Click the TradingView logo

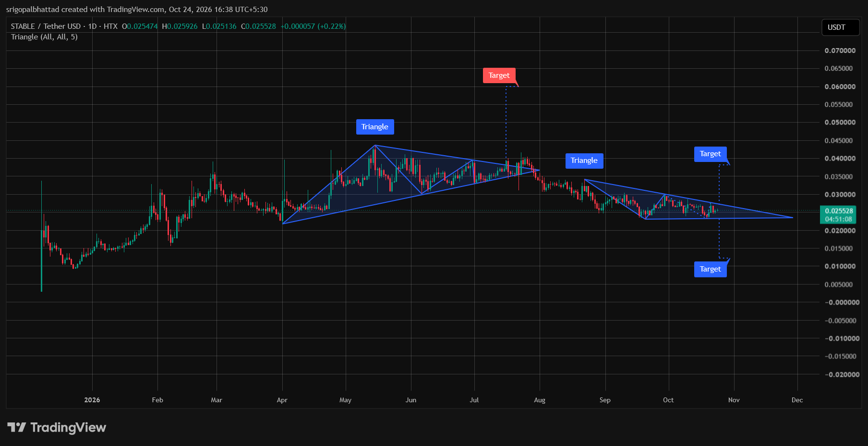[57, 427]
